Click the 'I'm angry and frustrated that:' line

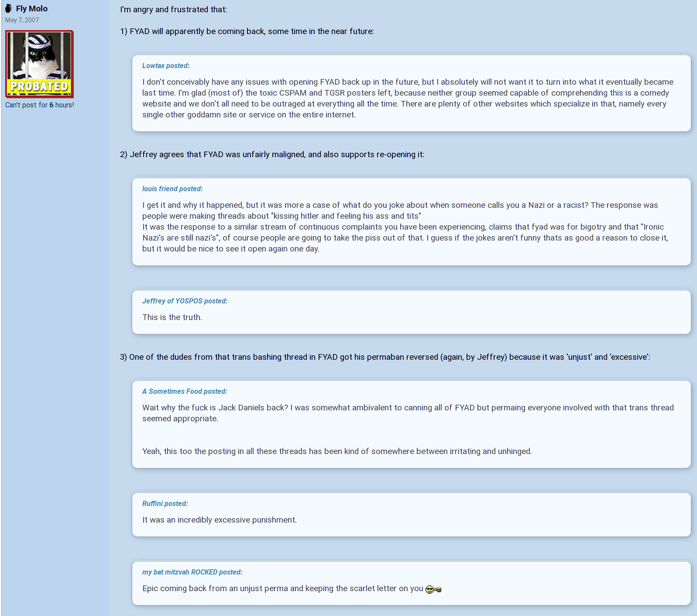[x=174, y=10]
